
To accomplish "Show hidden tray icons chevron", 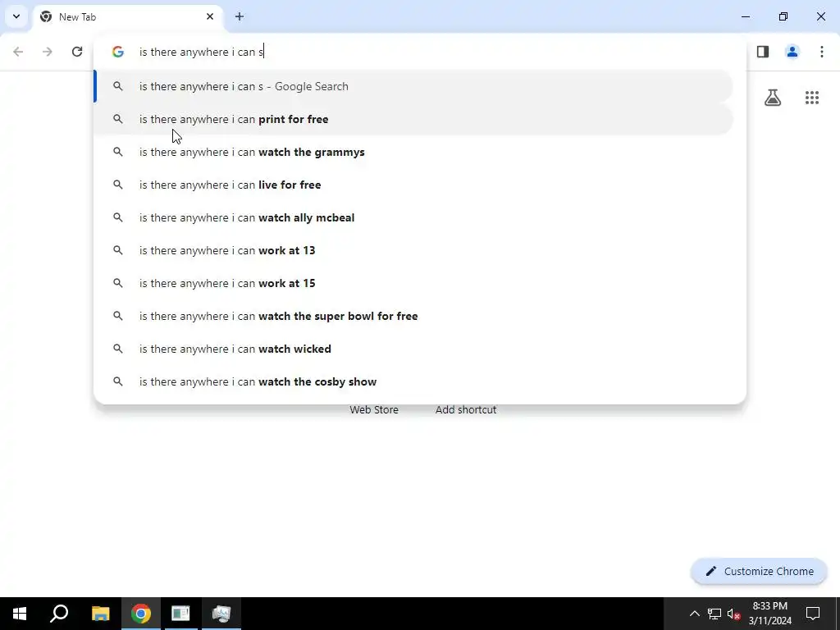I will tap(694, 614).
